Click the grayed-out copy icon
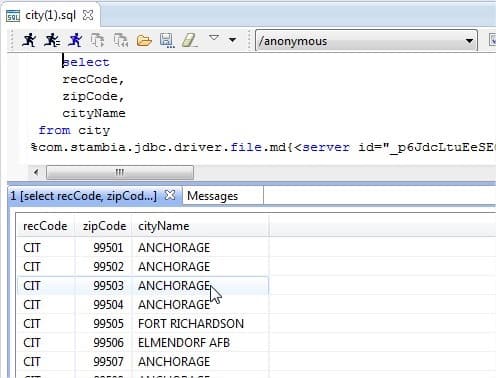The height and width of the screenshot is (378, 496). pos(98,40)
